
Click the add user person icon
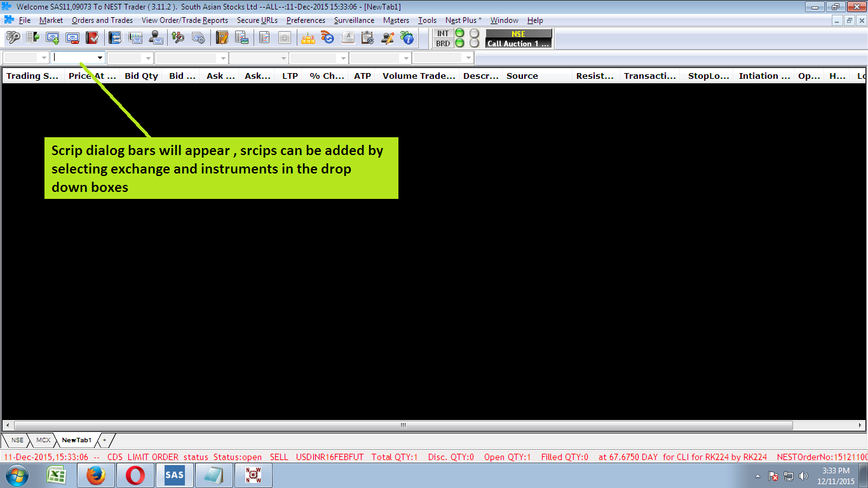pyautogui.click(x=156, y=38)
